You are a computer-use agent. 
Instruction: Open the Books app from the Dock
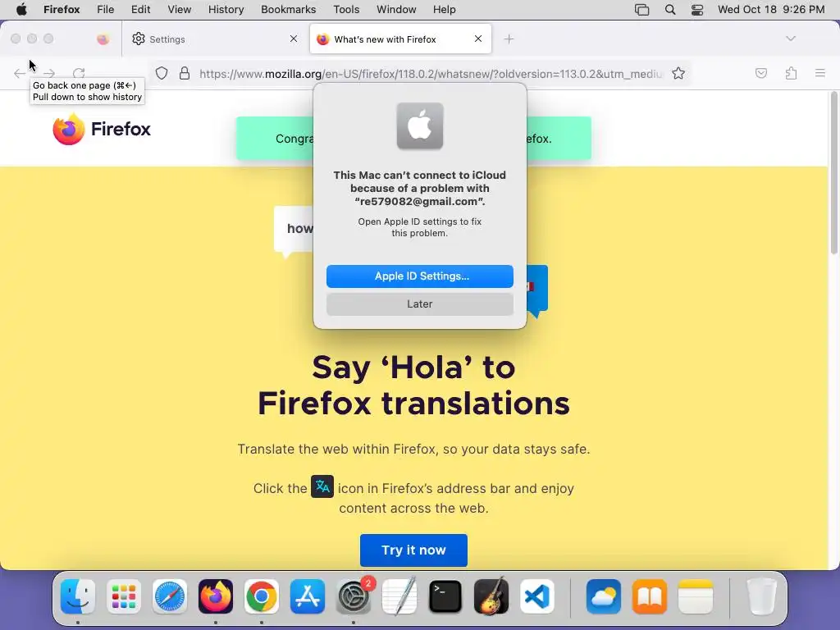tap(650, 596)
